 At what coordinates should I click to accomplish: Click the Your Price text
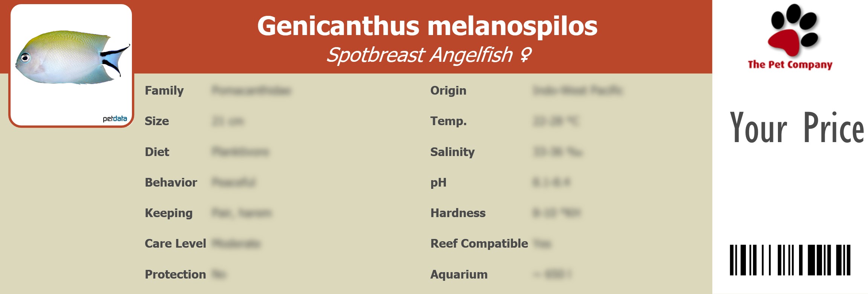[797, 128]
